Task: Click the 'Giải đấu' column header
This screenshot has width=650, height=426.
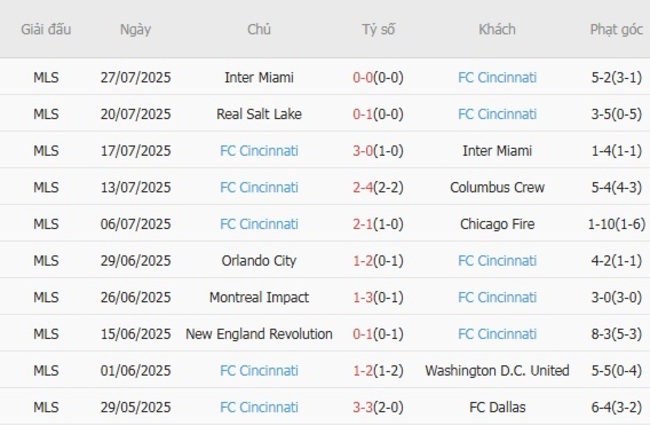Action: [46, 29]
